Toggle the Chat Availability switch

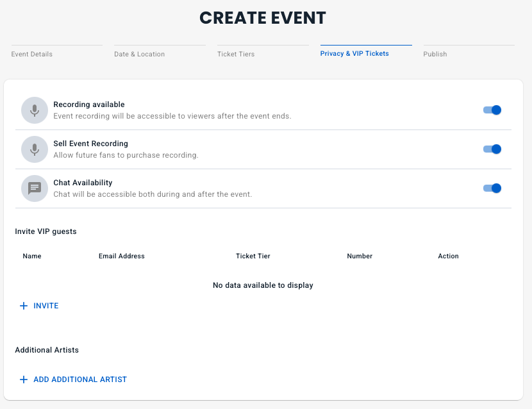click(492, 188)
